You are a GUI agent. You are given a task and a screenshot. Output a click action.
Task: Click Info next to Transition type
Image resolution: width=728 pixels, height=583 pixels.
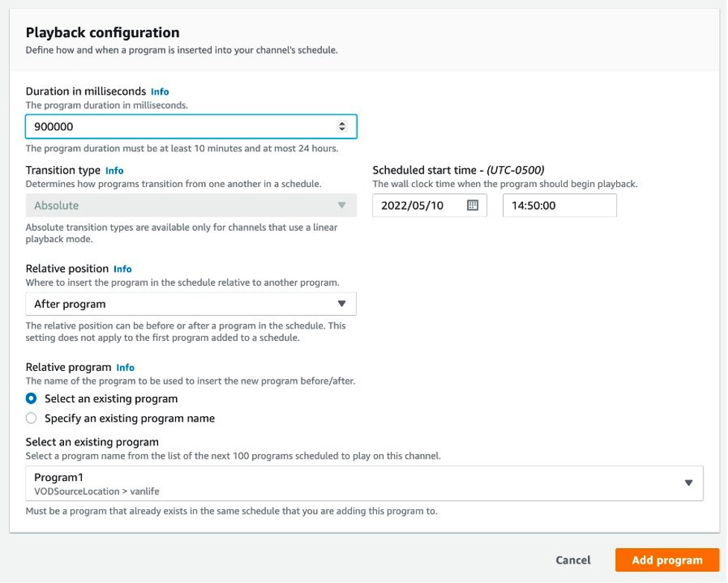[115, 170]
